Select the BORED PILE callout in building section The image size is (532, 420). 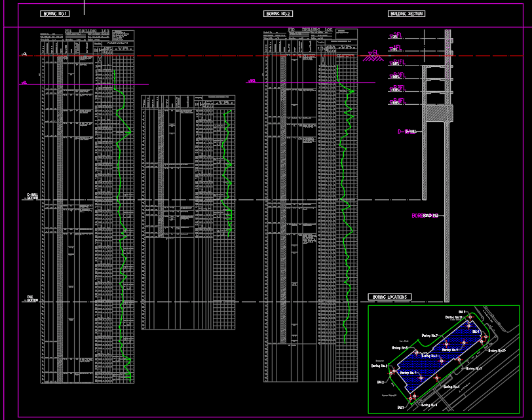425,216
